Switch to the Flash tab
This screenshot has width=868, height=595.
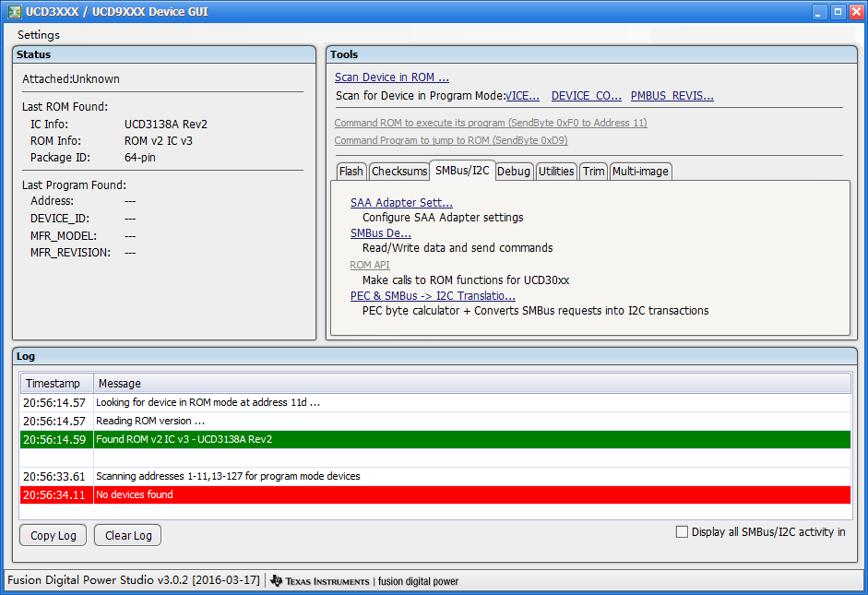(351, 172)
